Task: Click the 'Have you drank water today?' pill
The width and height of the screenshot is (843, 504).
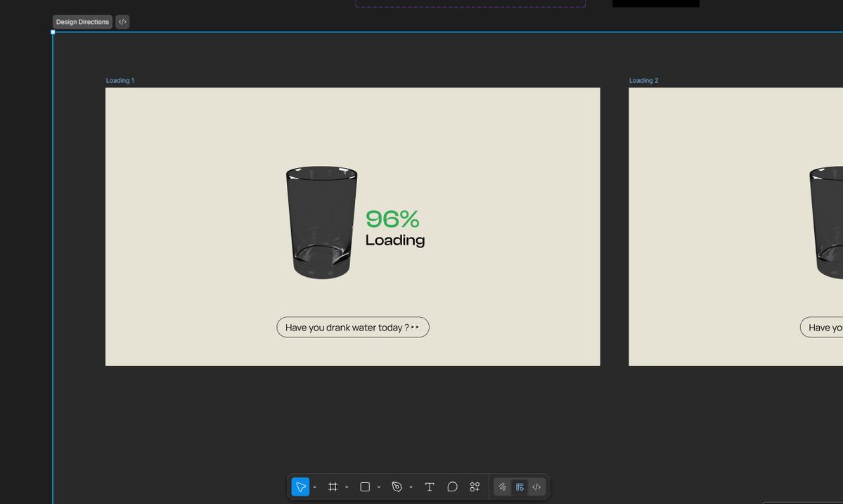Action: pos(353,328)
